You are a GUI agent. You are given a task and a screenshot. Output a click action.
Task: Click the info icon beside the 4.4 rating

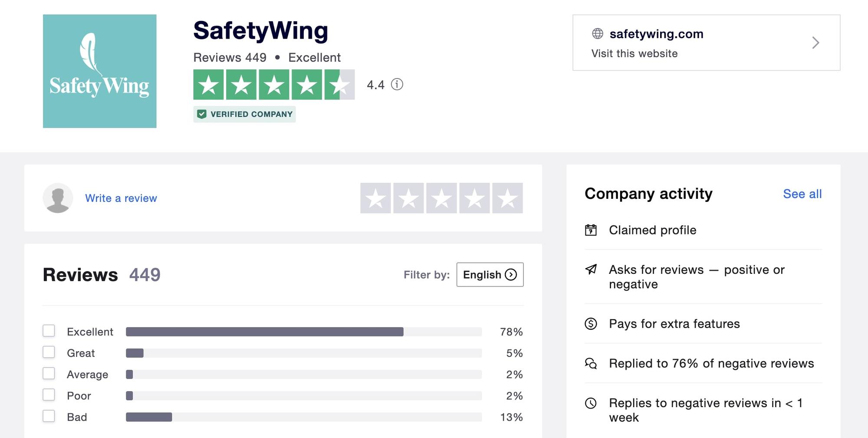pyautogui.click(x=396, y=85)
